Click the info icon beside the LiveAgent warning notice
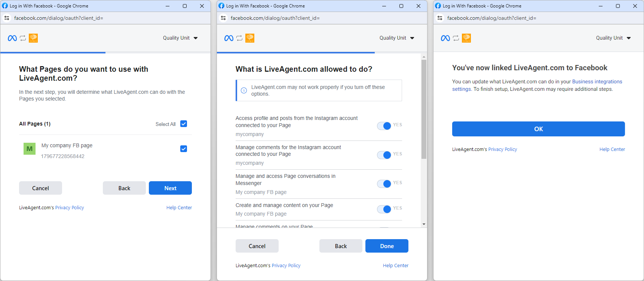 point(244,90)
